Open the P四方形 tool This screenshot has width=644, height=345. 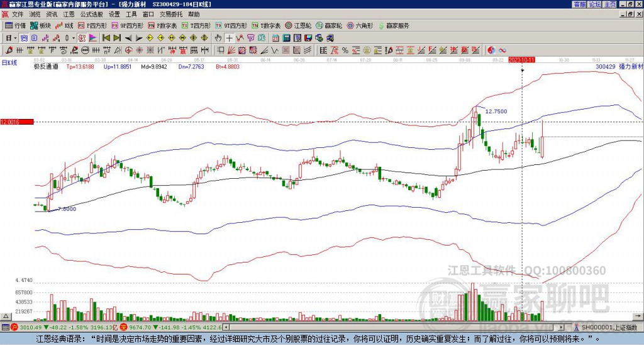(92, 25)
